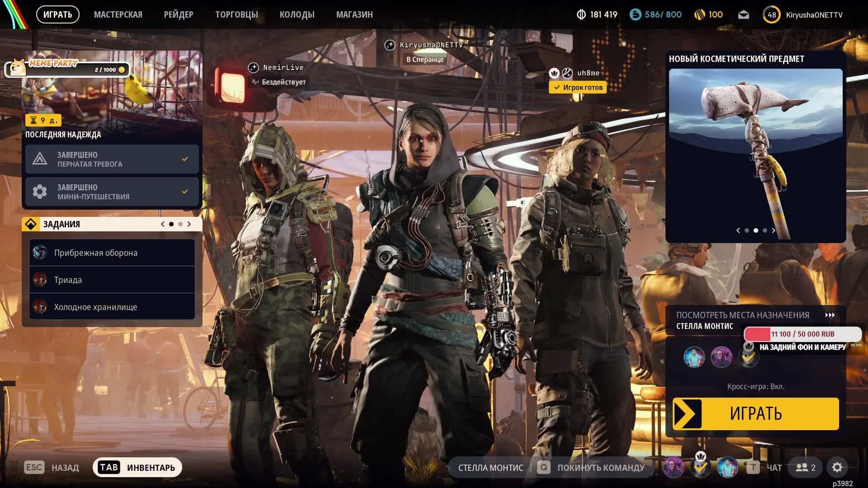Open the mail envelope icon
This screenshot has height=488, width=868.
tap(744, 15)
